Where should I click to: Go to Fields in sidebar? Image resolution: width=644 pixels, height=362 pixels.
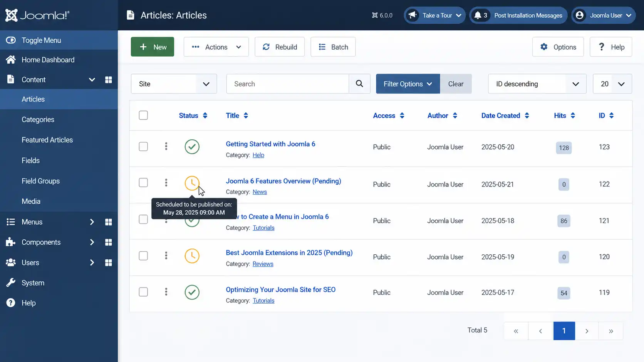click(x=30, y=160)
